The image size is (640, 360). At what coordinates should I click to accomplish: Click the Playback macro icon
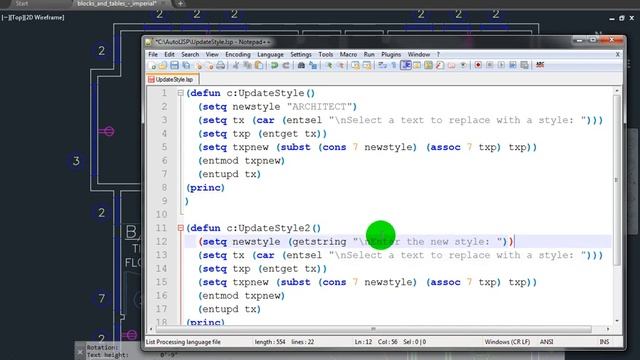pos(501,65)
